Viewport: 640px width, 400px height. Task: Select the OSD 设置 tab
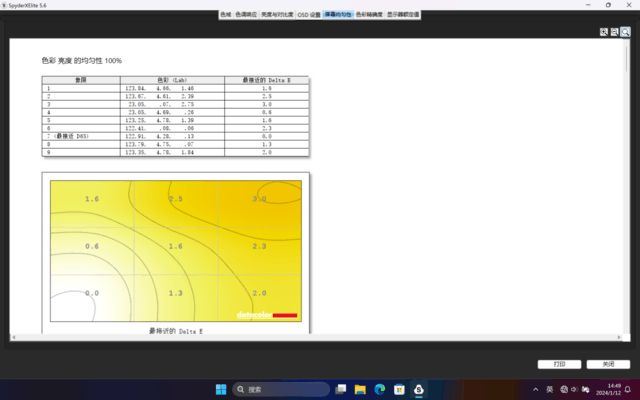tap(309, 16)
